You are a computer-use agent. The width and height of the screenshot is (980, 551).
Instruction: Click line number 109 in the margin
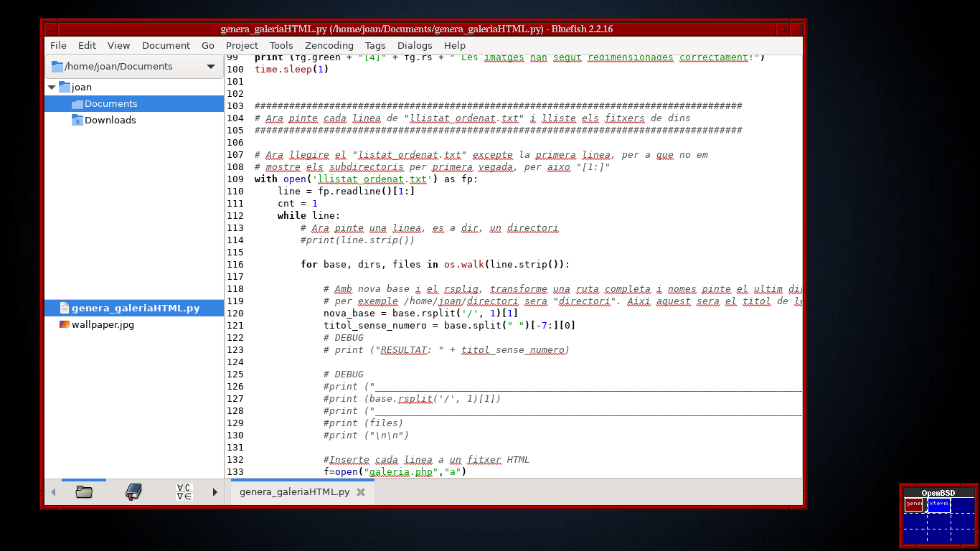coord(235,179)
